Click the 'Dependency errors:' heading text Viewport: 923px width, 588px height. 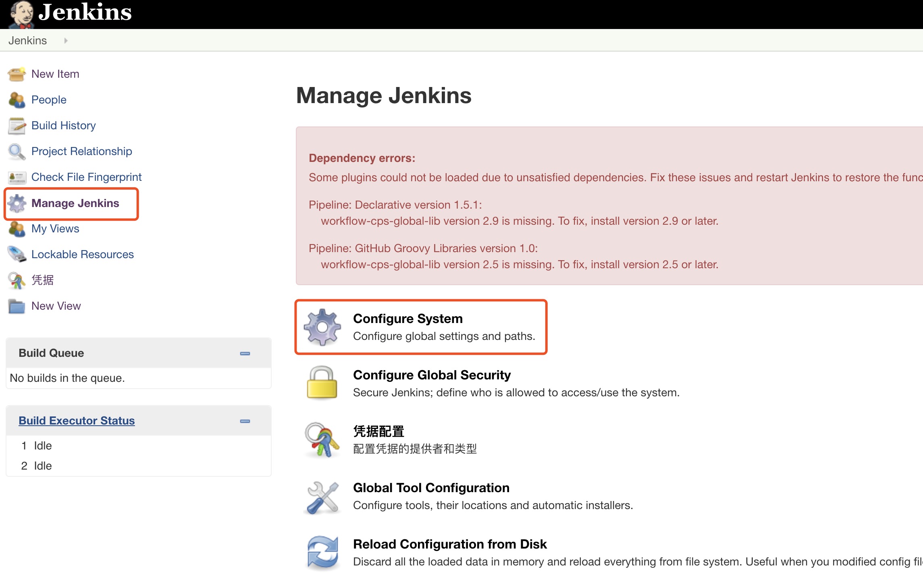(362, 158)
